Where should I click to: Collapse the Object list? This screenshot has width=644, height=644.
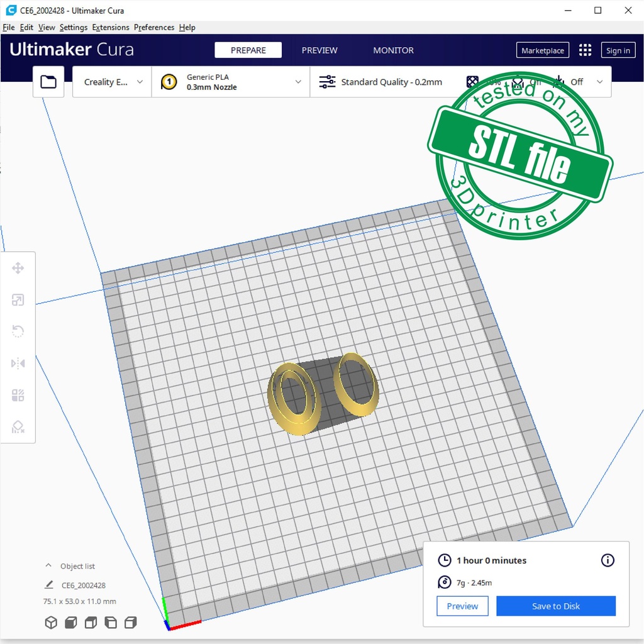coord(48,566)
